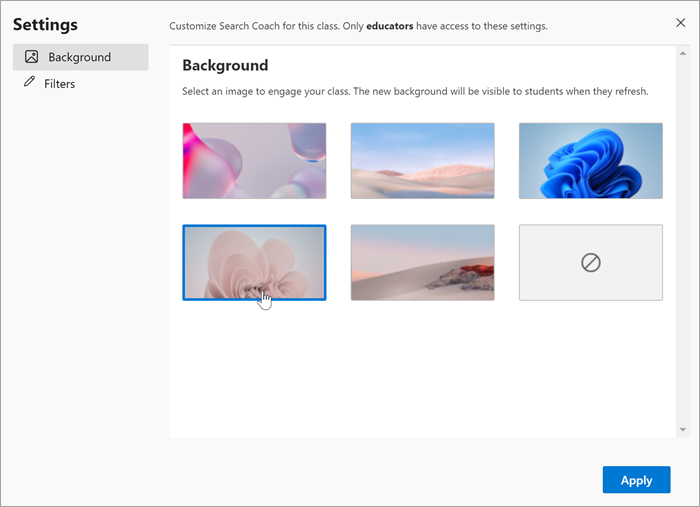The width and height of the screenshot is (700, 507).
Task: Choose the sunset dune with red rocks background
Action: coord(422,262)
